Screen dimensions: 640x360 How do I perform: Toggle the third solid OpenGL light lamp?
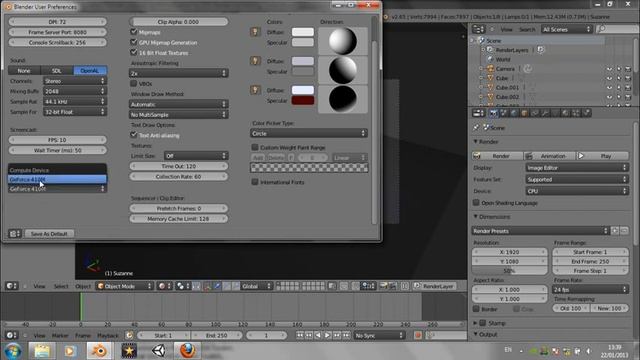(255, 90)
